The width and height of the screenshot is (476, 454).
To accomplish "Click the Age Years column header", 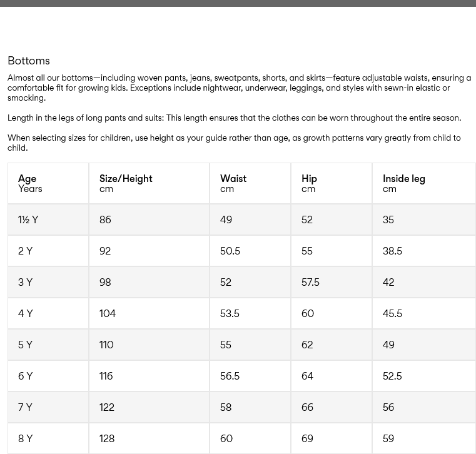I will click(30, 183).
